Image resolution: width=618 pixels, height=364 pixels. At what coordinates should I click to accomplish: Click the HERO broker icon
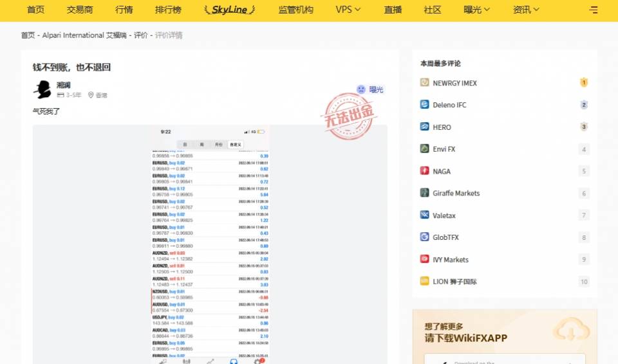(424, 127)
